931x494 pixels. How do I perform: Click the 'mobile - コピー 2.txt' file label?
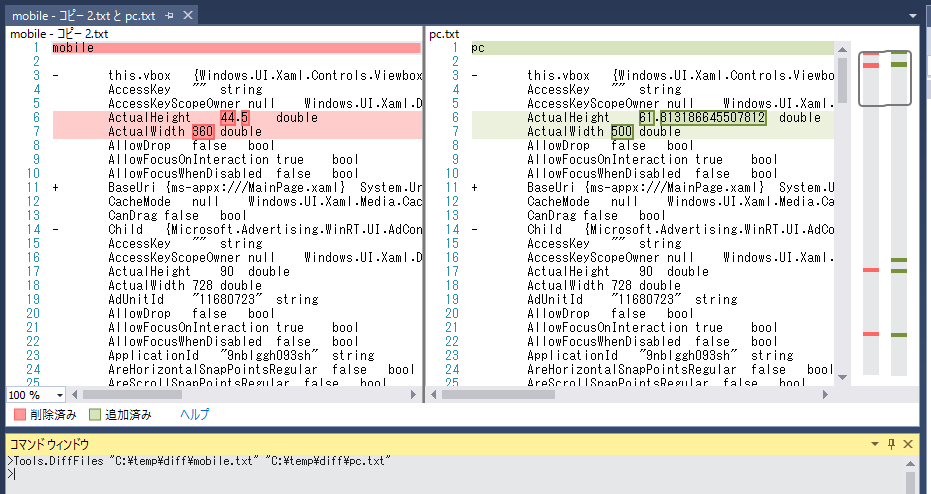tap(59, 34)
